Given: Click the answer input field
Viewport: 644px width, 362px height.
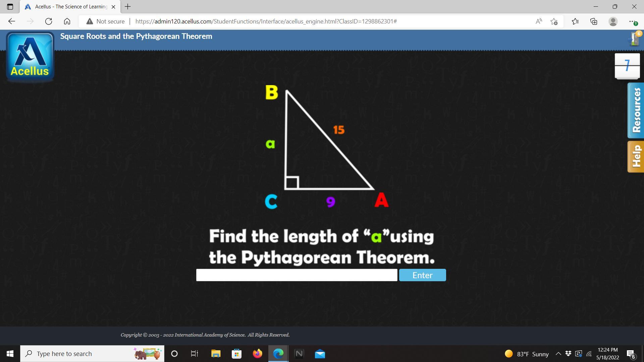Looking at the screenshot, I should (x=297, y=275).
